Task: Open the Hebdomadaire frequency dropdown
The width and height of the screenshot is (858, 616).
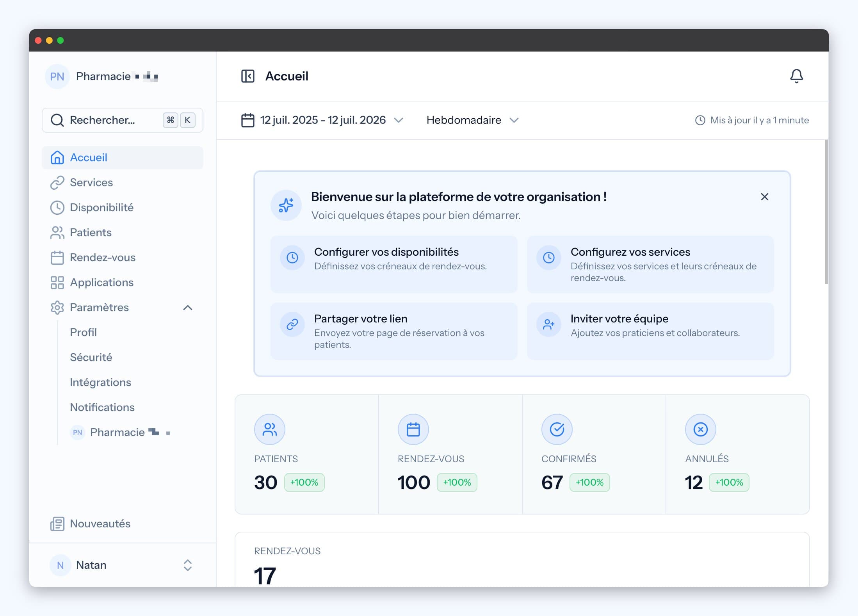Action: tap(472, 120)
